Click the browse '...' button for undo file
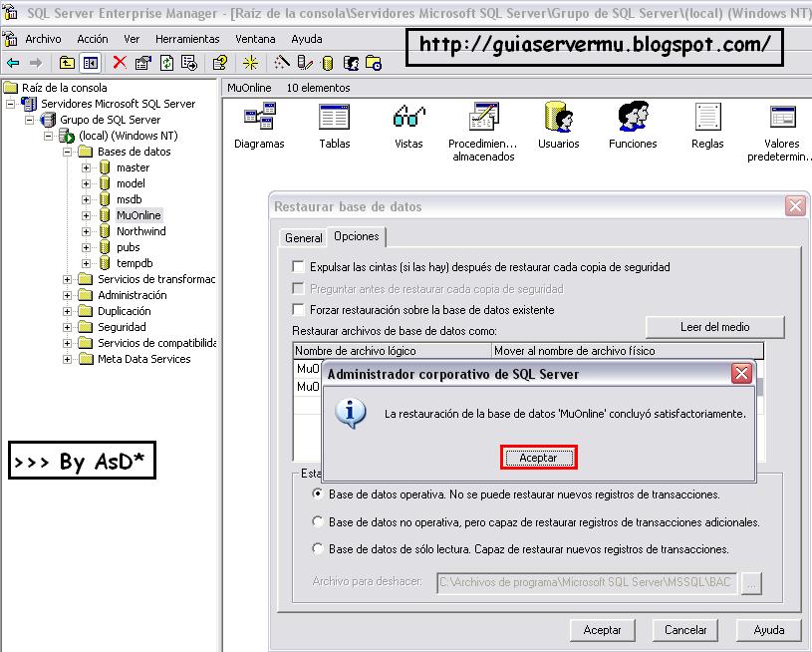Viewport: 812px width, 652px height. point(751,583)
